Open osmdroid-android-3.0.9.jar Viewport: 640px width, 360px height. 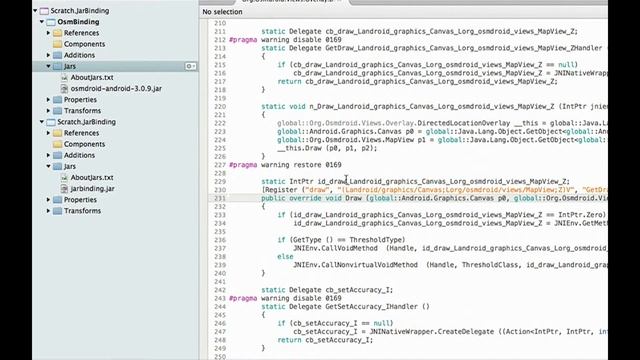click(x=116, y=88)
